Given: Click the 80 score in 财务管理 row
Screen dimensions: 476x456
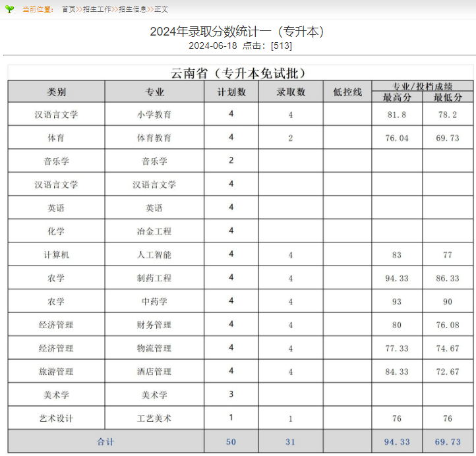Looking at the screenshot, I should [397, 325].
